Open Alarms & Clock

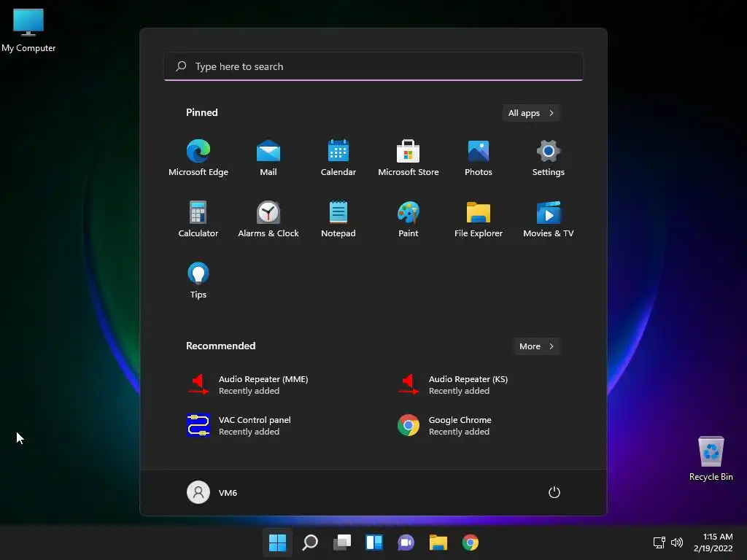[x=268, y=219]
